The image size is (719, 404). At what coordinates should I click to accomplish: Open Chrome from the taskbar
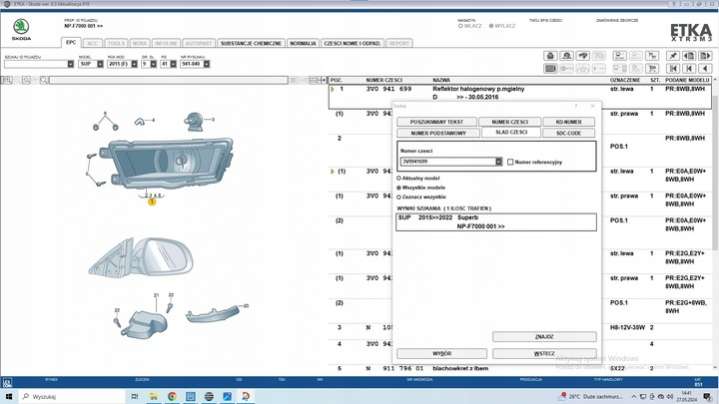172,396
